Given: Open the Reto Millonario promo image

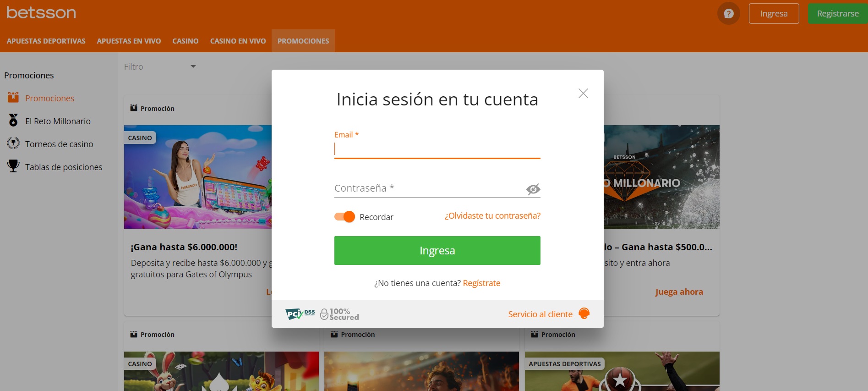Looking at the screenshot, I should point(661,177).
